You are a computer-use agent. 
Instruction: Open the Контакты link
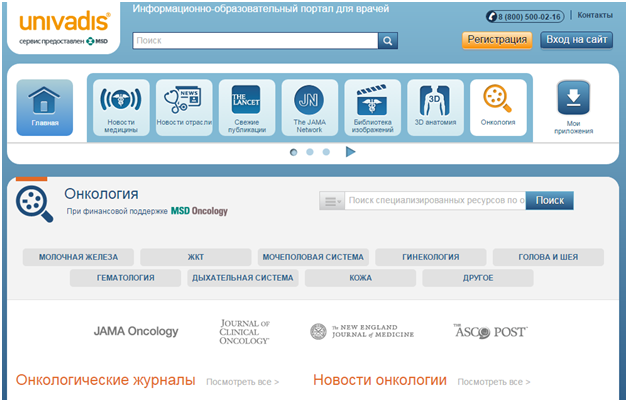pyautogui.click(x=595, y=16)
